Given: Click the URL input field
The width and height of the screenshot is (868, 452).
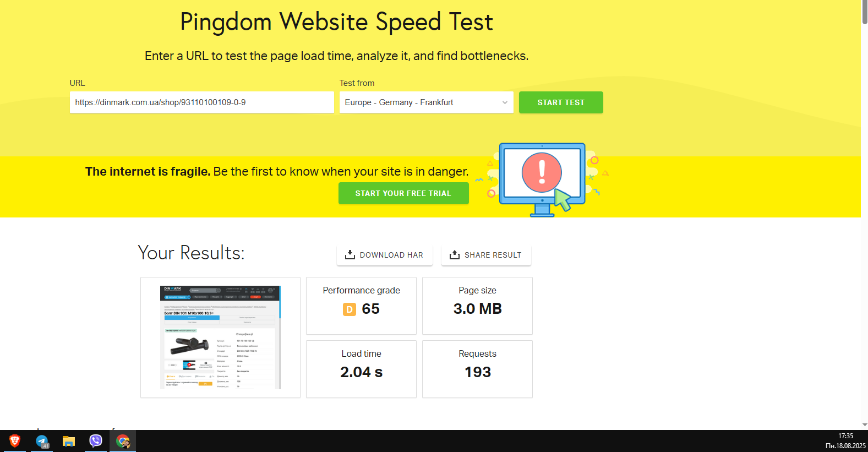Looking at the screenshot, I should tap(201, 102).
